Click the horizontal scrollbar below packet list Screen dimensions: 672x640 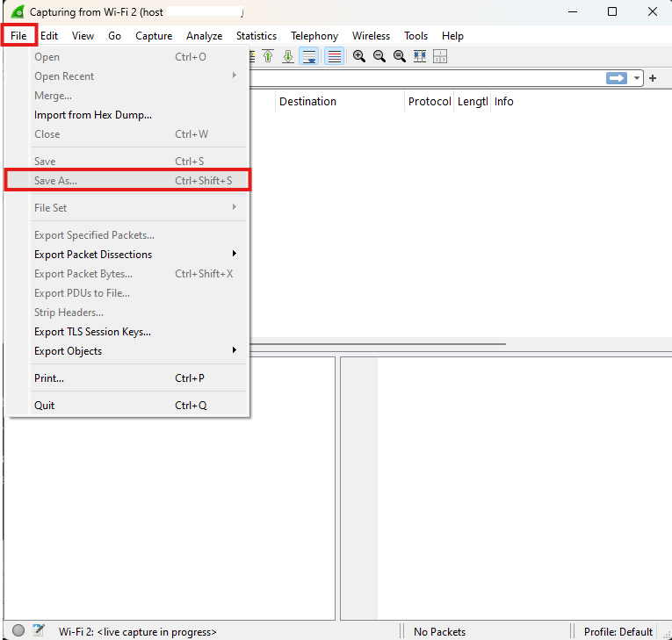point(378,343)
